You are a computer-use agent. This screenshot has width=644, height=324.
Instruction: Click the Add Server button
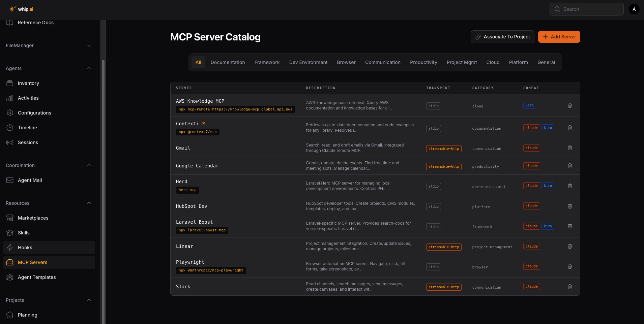tap(559, 36)
